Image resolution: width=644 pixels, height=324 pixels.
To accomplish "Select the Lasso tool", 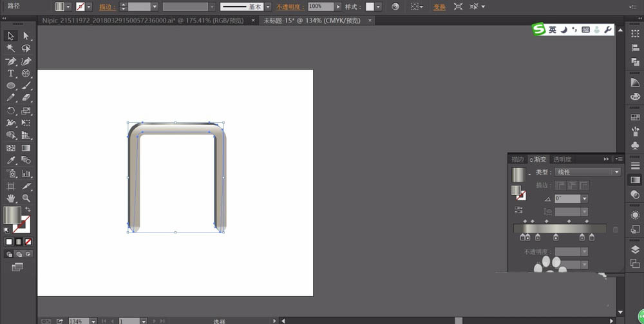I will [26, 48].
